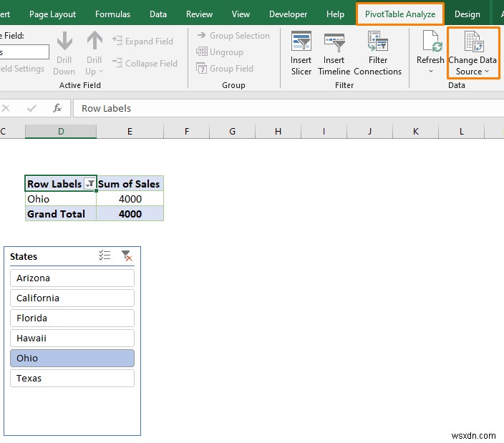Open the Row Labels filter dropdown
Screen dimensions: 504x443
89,184
